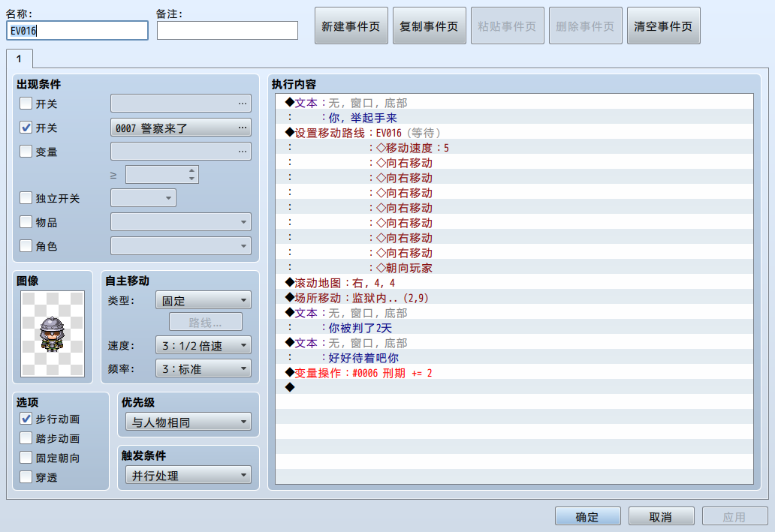Click the 复制事件页 button
775x532 pixels.
click(x=429, y=26)
